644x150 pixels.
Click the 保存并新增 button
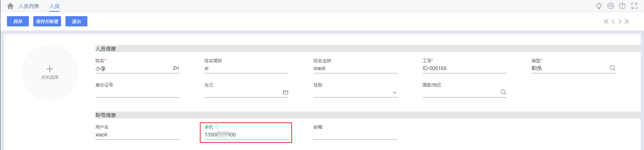pos(47,22)
